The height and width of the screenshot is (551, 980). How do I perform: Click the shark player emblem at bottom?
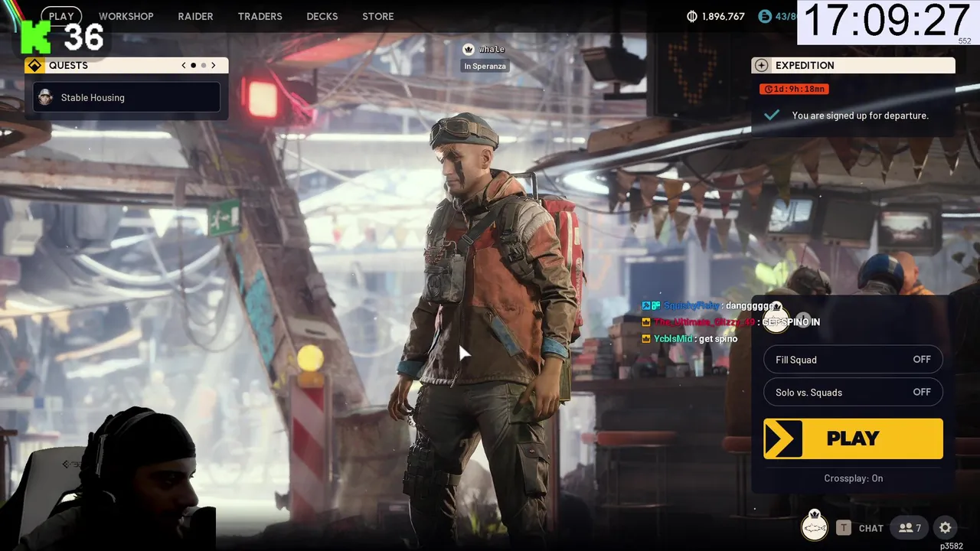tap(815, 527)
